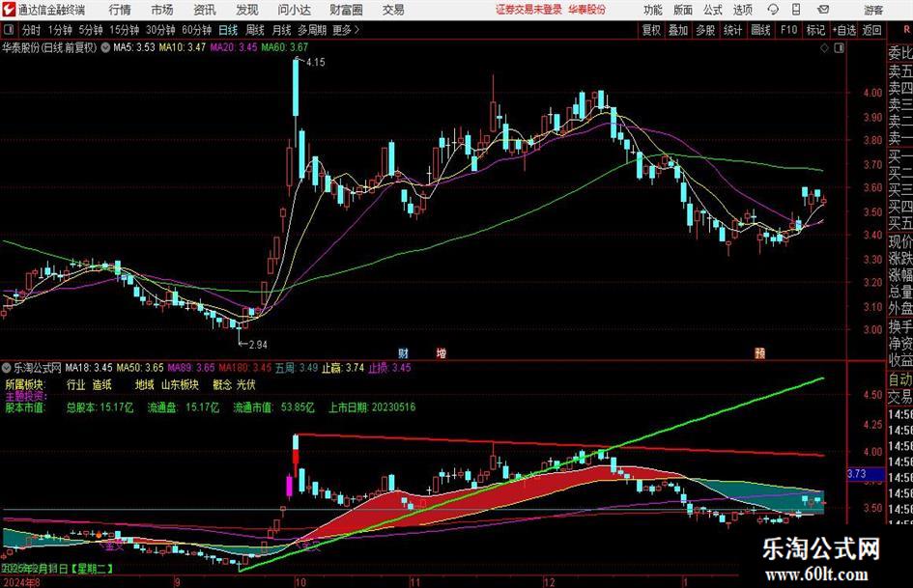The width and height of the screenshot is (913, 588).
Task: Switch to the 月线 monthly tab
Action: click(281, 30)
